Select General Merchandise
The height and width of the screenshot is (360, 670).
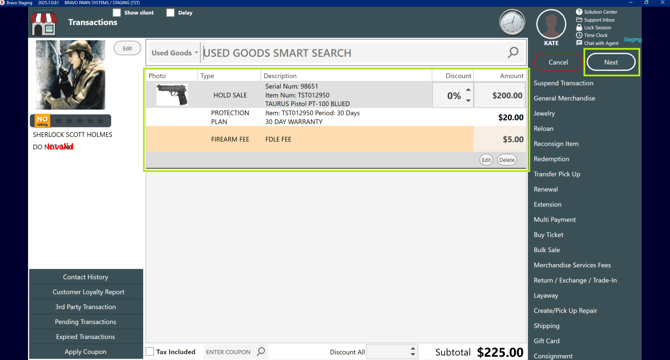coord(564,98)
